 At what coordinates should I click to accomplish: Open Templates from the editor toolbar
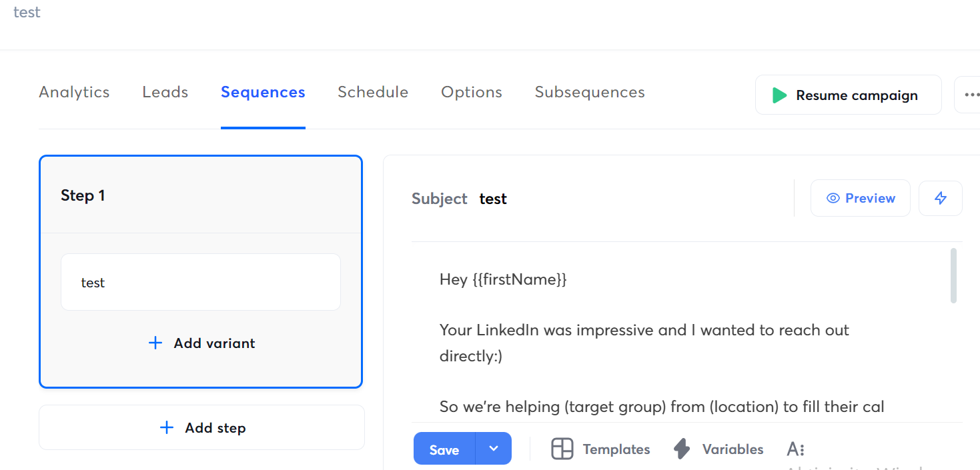pyautogui.click(x=600, y=449)
